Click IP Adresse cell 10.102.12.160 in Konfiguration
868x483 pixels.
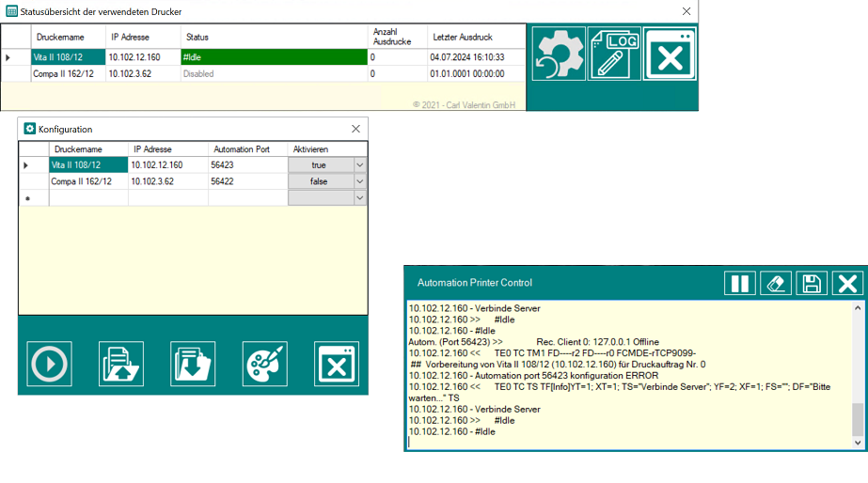(x=166, y=165)
